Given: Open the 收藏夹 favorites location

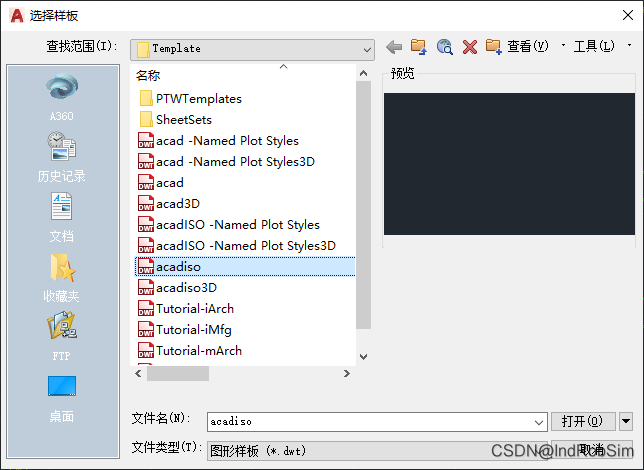Looking at the screenshot, I should 62,278.
